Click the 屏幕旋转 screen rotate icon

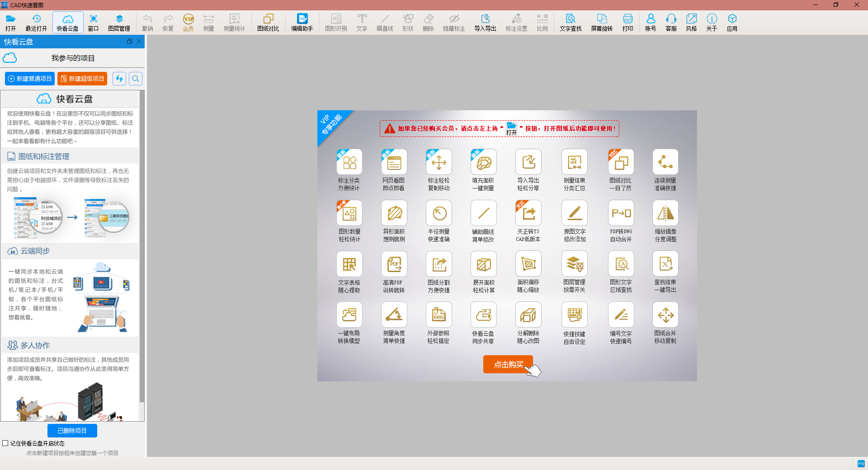coord(602,22)
